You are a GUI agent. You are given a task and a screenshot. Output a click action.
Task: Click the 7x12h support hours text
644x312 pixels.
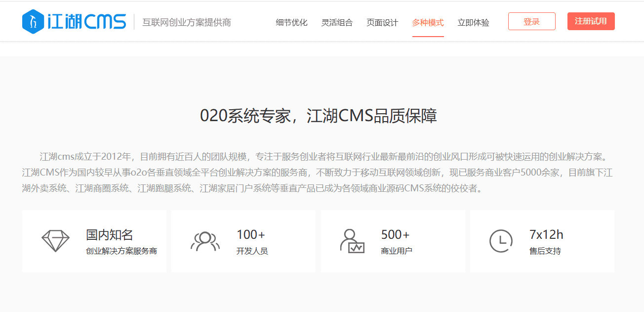click(546, 234)
